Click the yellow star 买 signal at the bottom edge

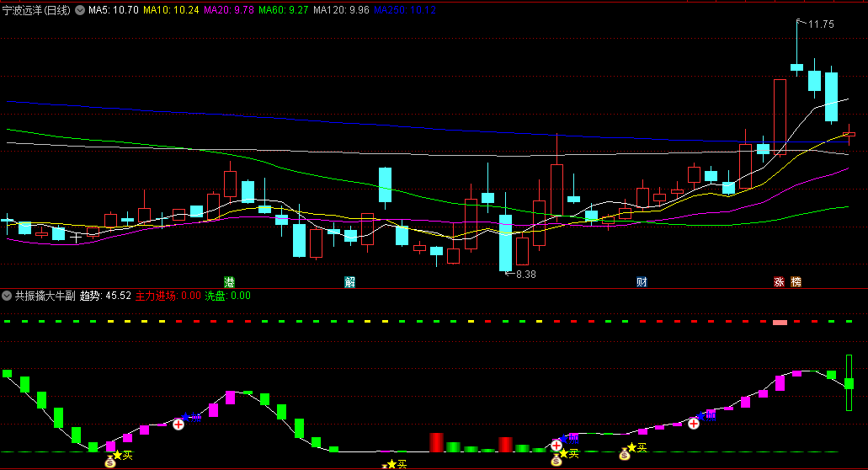point(395,464)
